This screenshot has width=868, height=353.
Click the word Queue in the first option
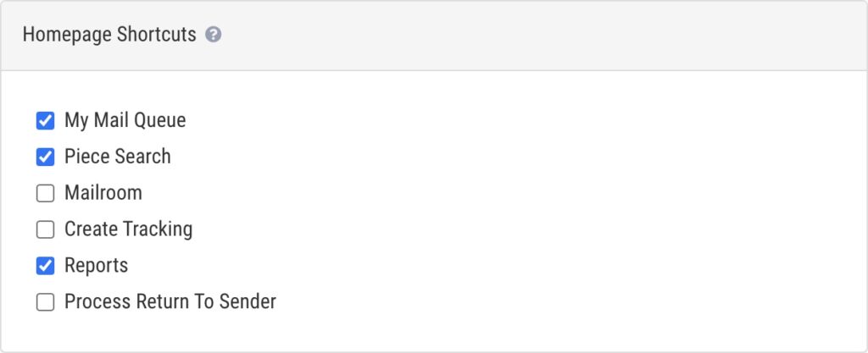160,120
